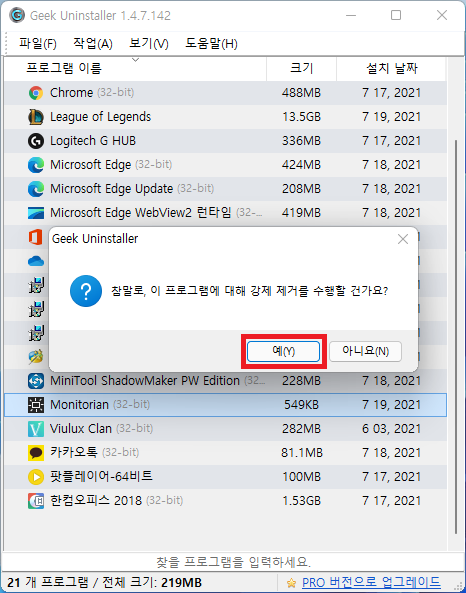Click the blue OneDrive cloud icon
Screen dimensions: 466x593
pos(36,261)
